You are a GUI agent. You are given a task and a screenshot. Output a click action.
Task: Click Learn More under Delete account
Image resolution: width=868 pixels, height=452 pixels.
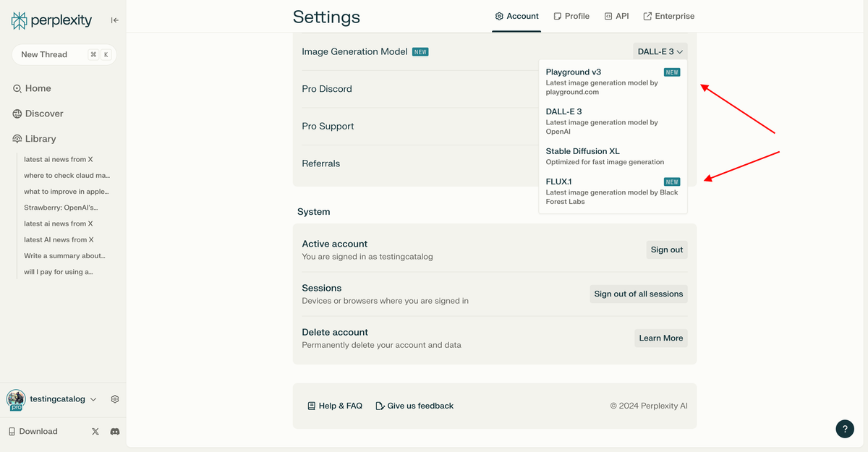tap(660, 338)
